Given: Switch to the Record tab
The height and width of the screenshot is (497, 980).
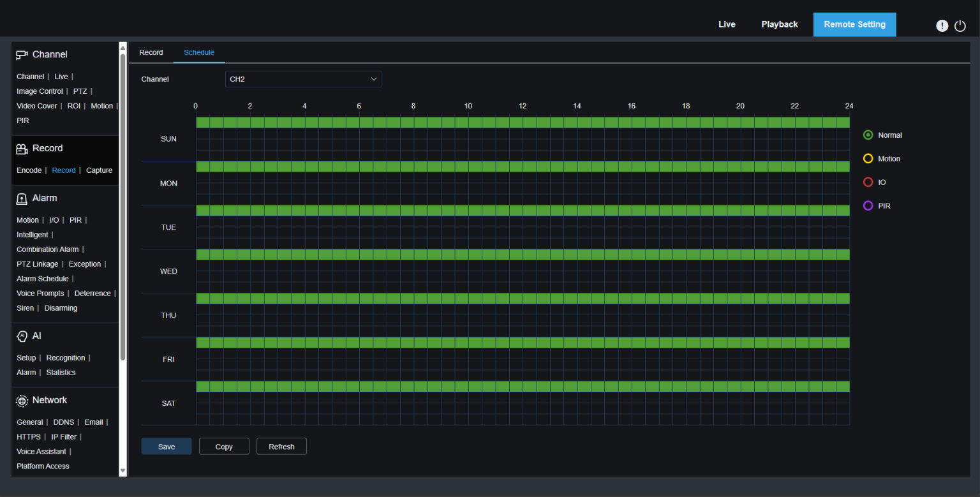Looking at the screenshot, I should tap(151, 52).
